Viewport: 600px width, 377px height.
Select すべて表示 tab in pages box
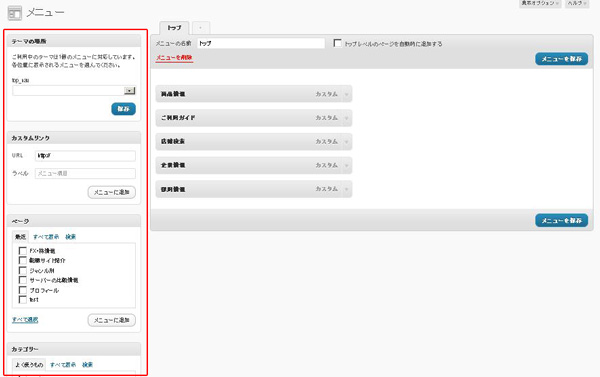click(46, 237)
